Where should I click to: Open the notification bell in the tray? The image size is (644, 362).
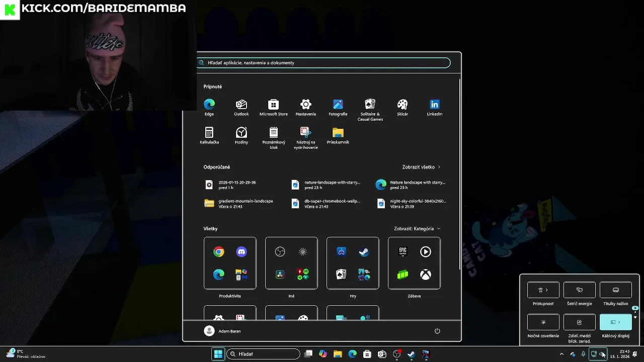coord(635,354)
